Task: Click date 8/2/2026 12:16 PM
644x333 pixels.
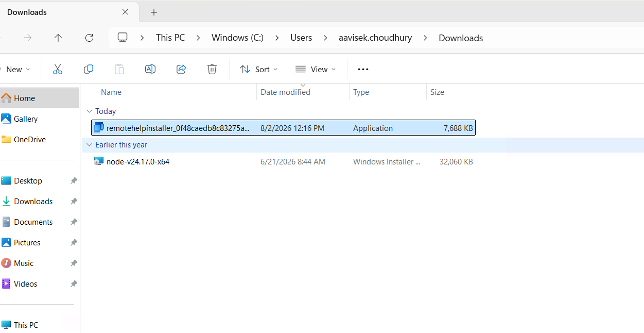Action: tap(292, 128)
